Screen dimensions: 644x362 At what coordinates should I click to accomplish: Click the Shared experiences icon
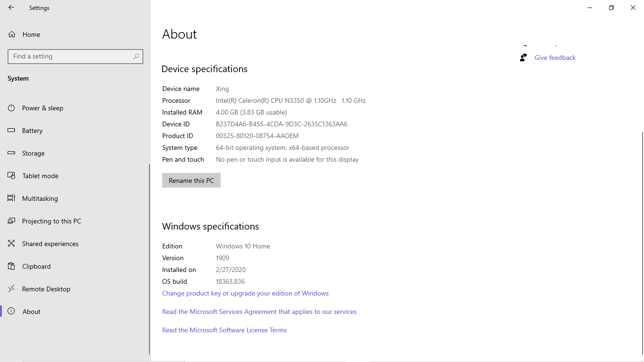[x=11, y=244]
